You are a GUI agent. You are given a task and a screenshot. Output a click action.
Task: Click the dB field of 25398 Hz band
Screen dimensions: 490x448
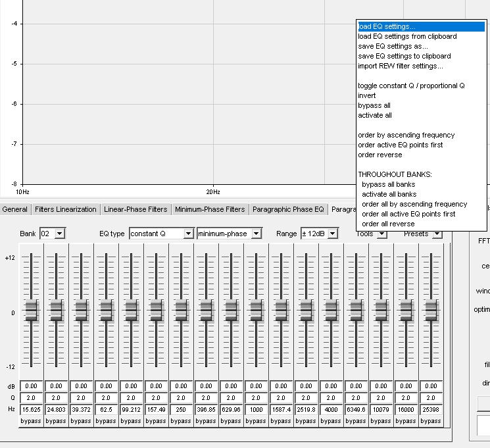click(431, 386)
